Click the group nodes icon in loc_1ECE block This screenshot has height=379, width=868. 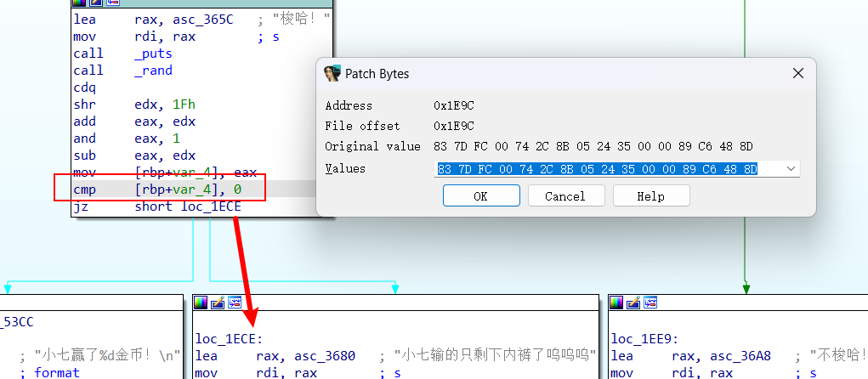click(x=235, y=303)
